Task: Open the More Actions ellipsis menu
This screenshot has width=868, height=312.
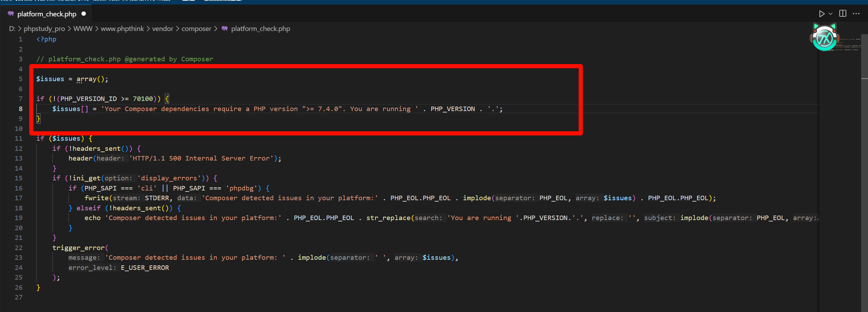Action: click(x=856, y=14)
